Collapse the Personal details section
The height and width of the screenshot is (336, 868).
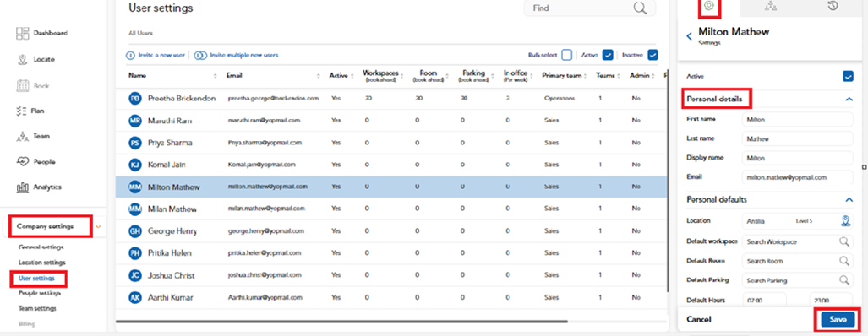click(x=849, y=99)
